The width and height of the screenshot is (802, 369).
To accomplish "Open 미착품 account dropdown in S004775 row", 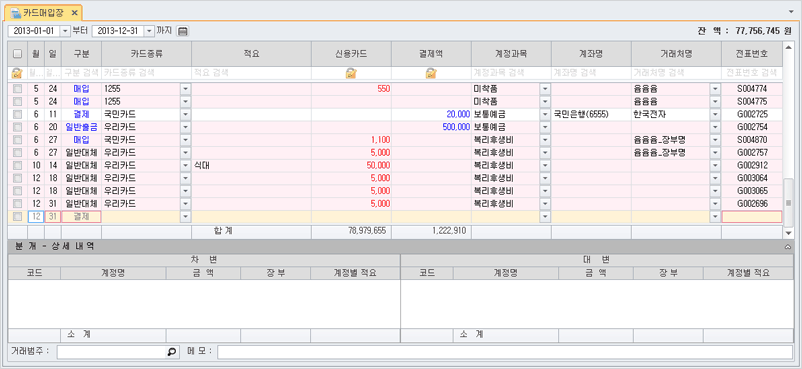I will tap(545, 101).
